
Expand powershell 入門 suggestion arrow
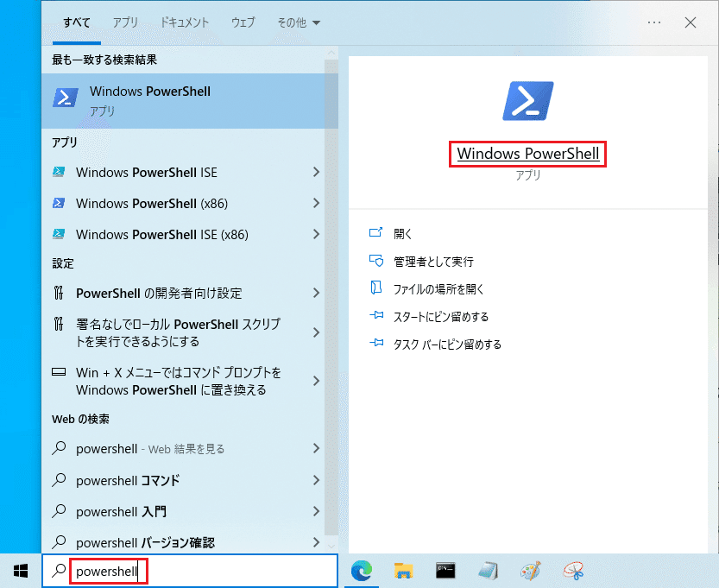[x=316, y=511]
